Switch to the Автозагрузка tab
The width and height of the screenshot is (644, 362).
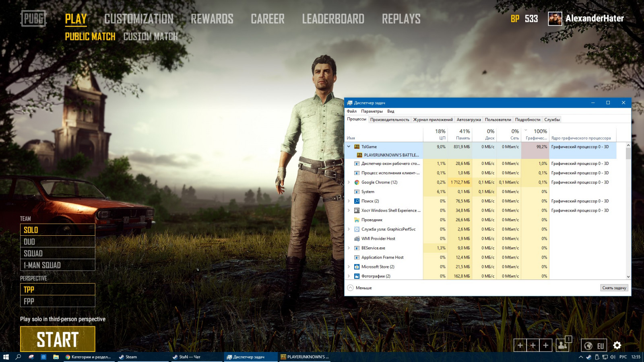469,119
